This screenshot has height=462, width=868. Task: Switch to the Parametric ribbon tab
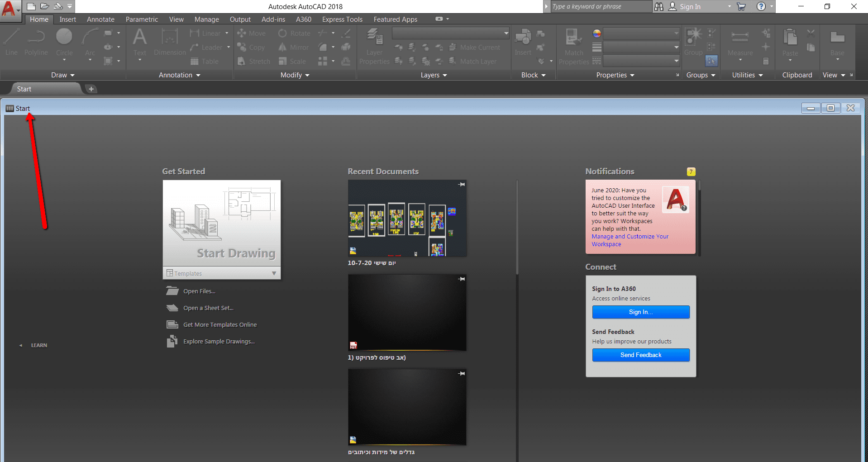point(142,19)
